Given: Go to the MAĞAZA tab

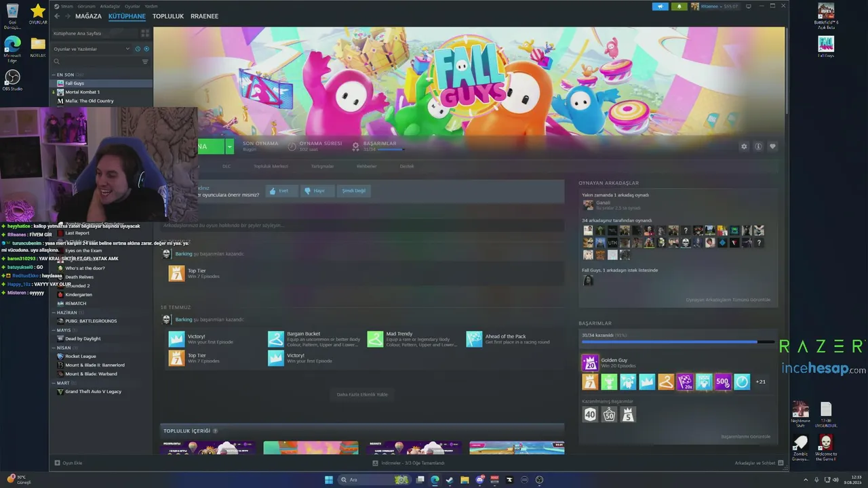Looking at the screenshot, I should pos(88,16).
